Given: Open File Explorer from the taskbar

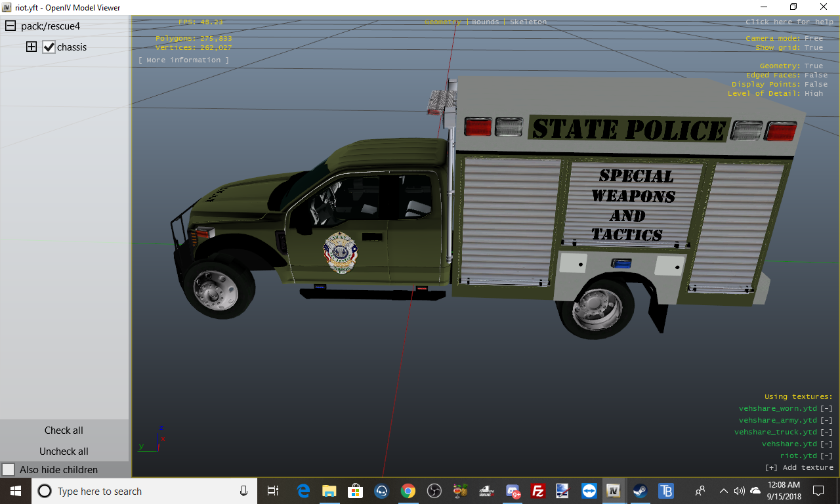Looking at the screenshot, I should coord(329,491).
